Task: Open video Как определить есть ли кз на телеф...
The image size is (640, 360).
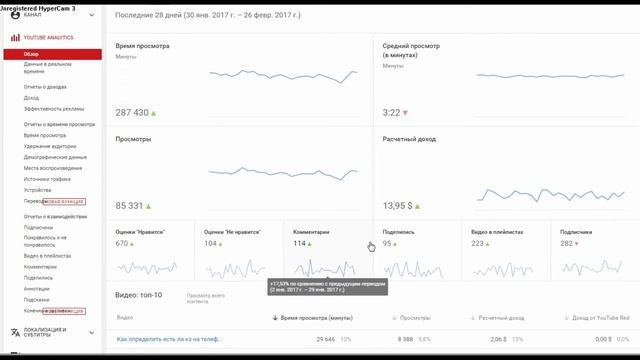Action: [x=169, y=339]
